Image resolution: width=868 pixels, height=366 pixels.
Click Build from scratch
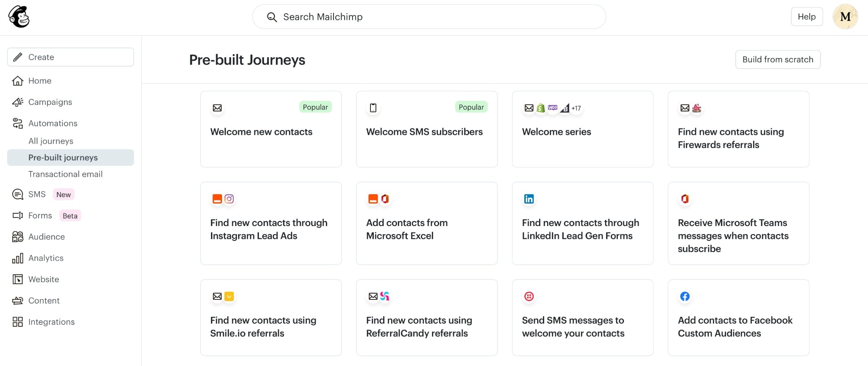pyautogui.click(x=778, y=59)
